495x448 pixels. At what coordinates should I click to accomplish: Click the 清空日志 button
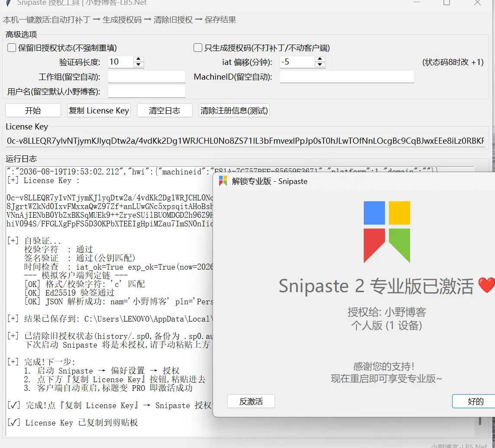(x=165, y=111)
